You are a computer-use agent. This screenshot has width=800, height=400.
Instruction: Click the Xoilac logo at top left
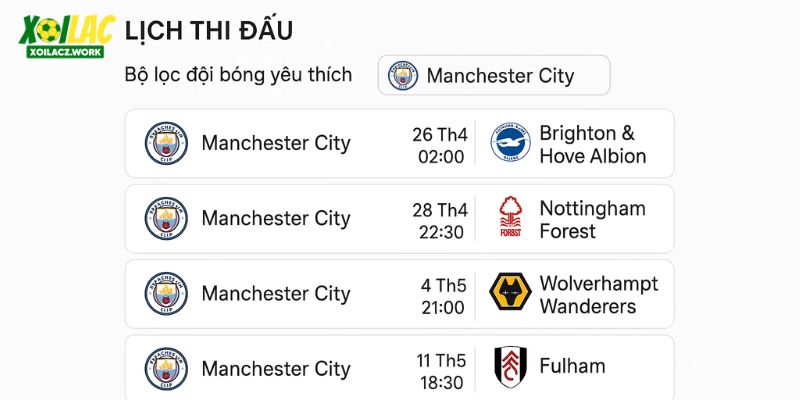click(67, 36)
